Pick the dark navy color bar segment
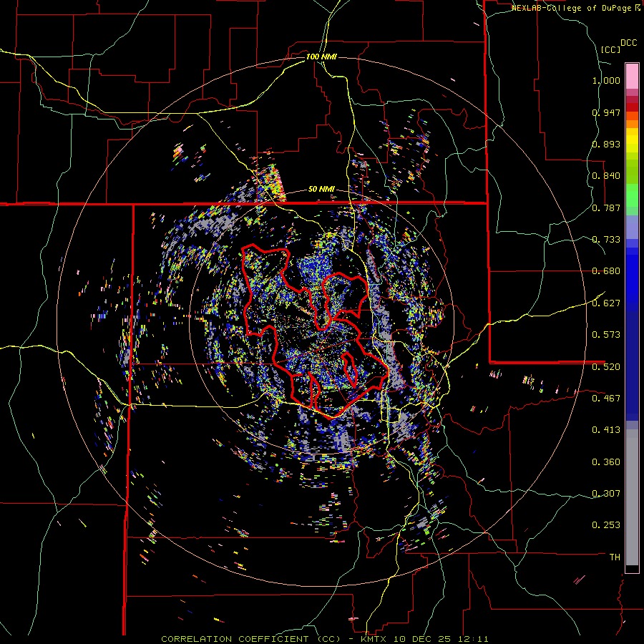The height and width of the screenshot is (644, 644). click(x=632, y=366)
